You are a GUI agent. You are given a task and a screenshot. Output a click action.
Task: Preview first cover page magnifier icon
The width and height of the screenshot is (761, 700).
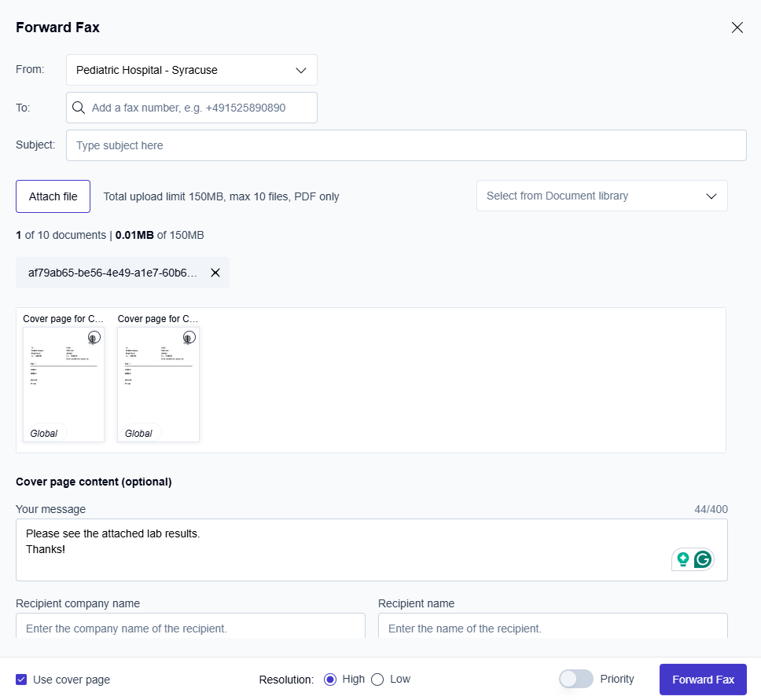94,337
